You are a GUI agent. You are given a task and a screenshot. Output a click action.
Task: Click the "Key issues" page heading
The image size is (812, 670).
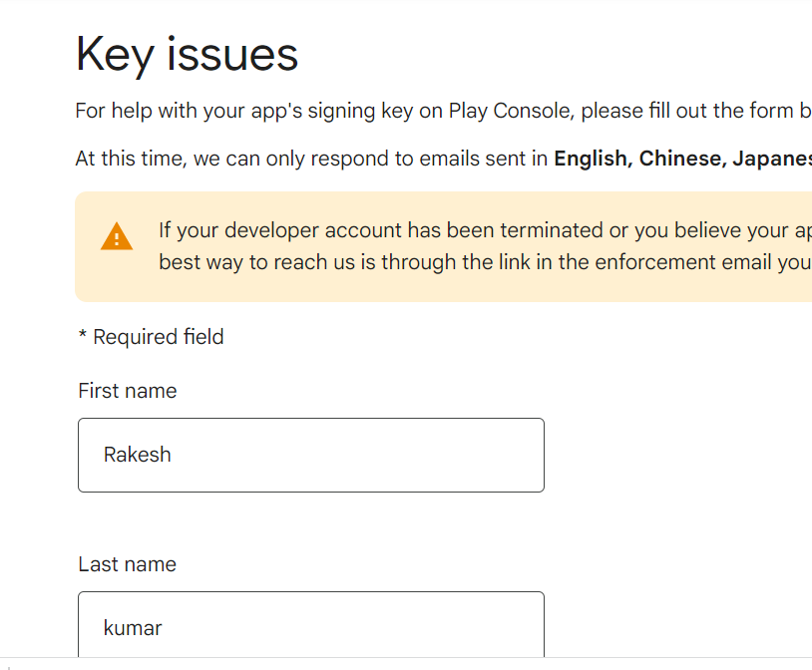click(187, 54)
